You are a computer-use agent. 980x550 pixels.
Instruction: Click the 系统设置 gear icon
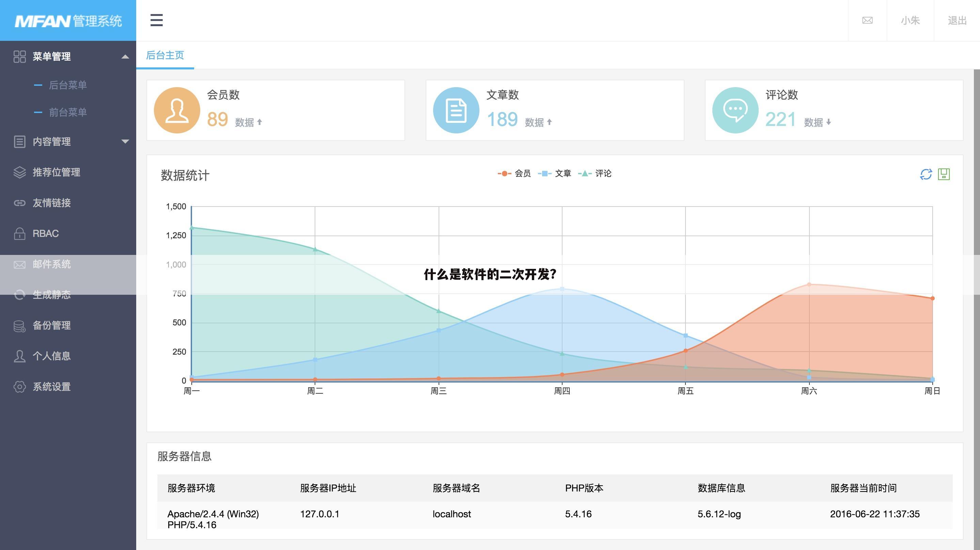[x=19, y=387]
